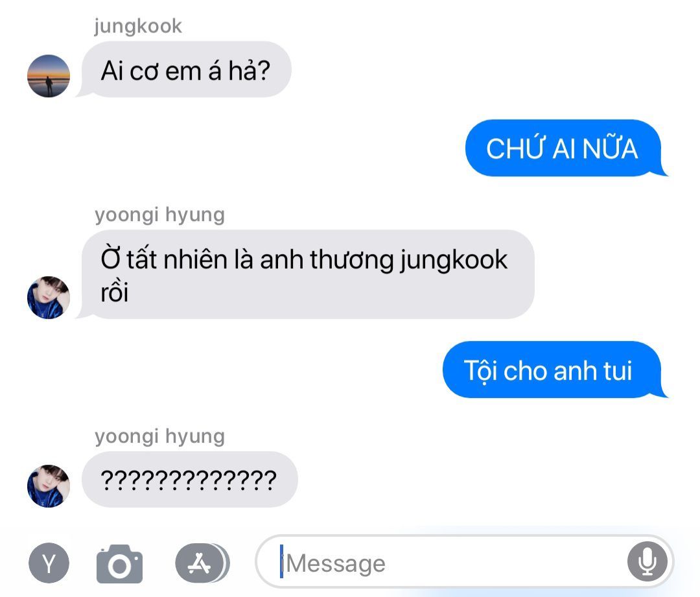Open the App Store apps icon

(202, 563)
